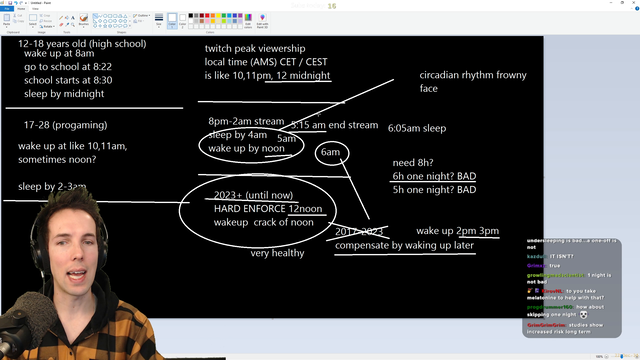Click the '6am' circled text on canvas
640x360 pixels.
(x=330, y=152)
